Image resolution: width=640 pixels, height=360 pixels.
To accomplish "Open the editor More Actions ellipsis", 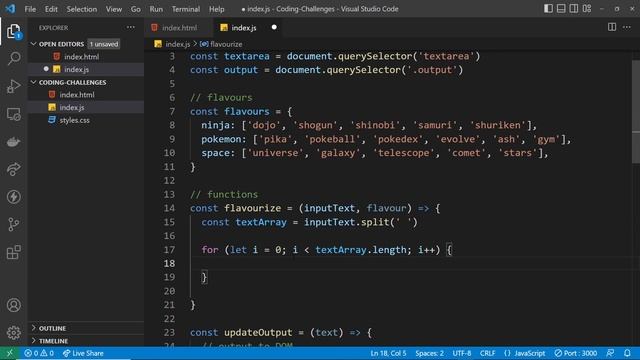I will point(627,27).
